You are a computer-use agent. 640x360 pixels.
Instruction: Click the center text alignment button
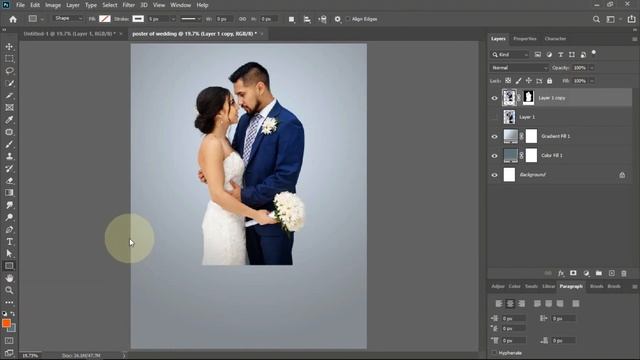[510, 304]
